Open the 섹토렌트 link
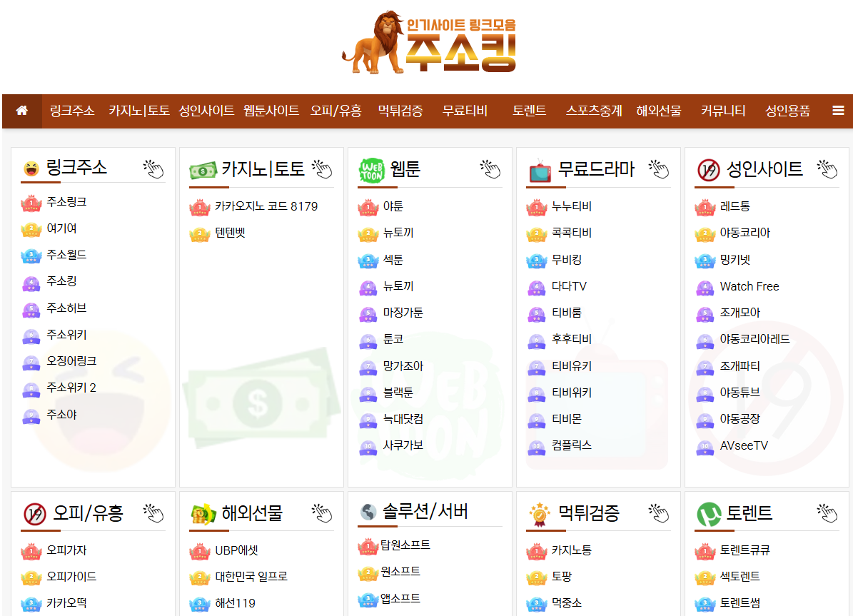853x616 pixels. point(740,576)
